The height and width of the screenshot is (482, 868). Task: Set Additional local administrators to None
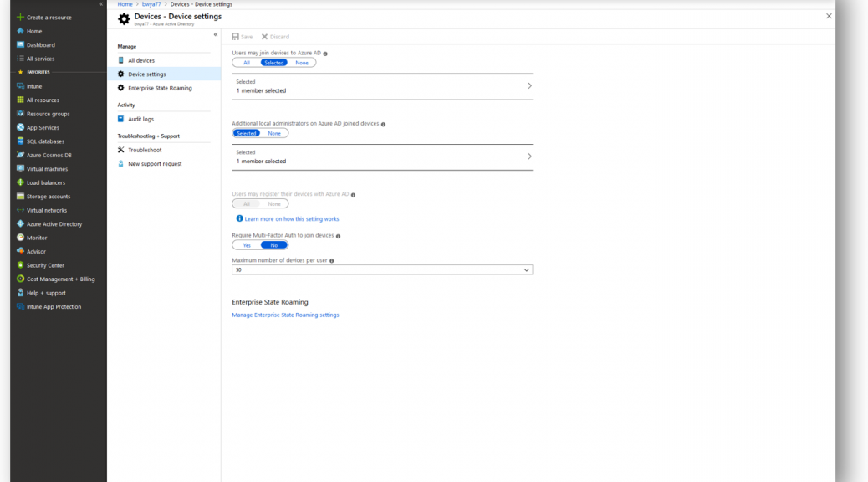click(x=274, y=134)
